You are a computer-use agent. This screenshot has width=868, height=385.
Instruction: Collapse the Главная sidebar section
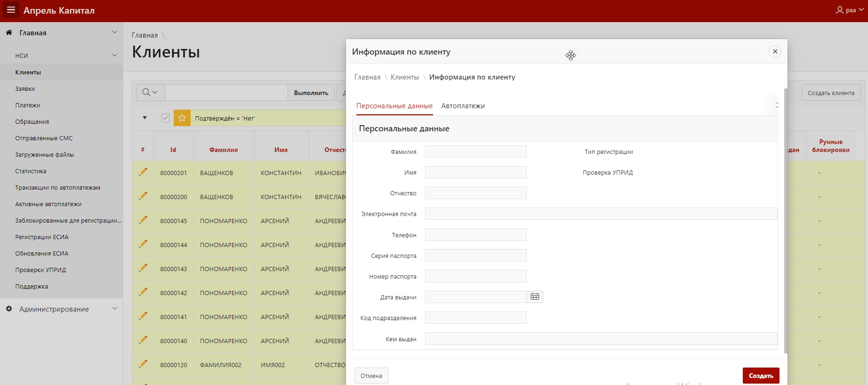[114, 32]
